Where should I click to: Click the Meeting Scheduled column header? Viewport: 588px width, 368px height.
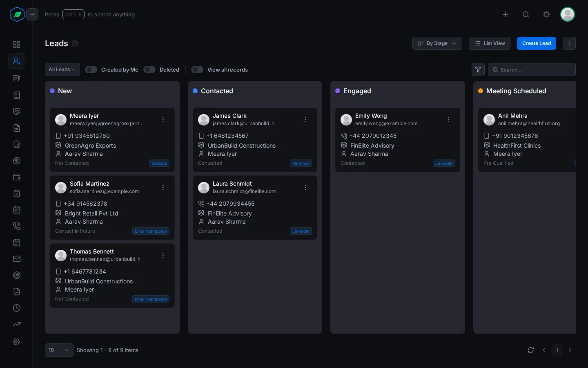pyautogui.click(x=525, y=91)
